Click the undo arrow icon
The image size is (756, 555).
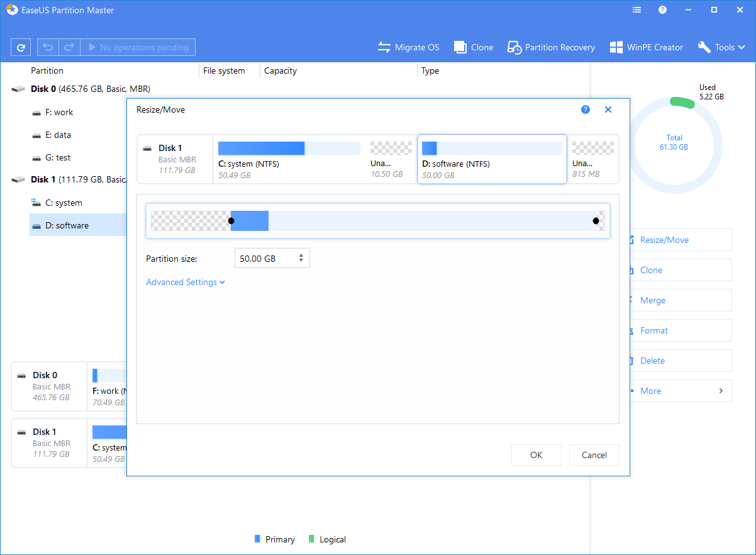click(48, 47)
